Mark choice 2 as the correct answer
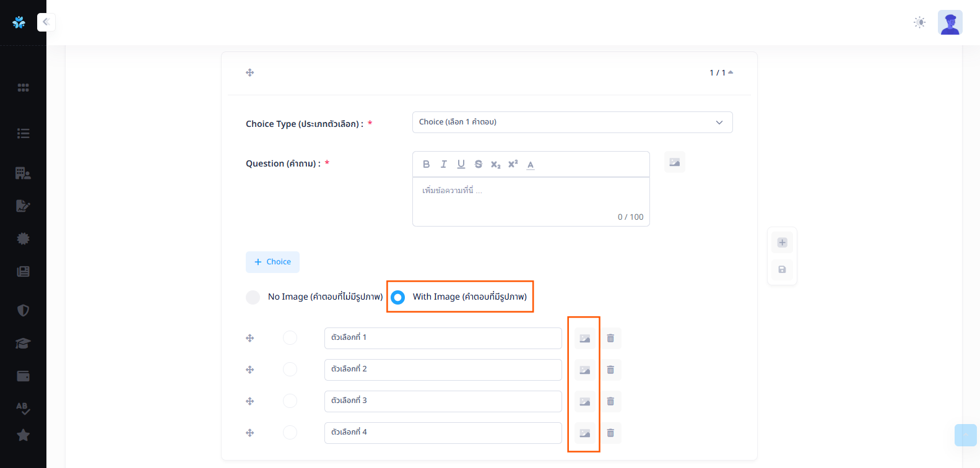Viewport: 980px width, 468px height. [290, 370]
